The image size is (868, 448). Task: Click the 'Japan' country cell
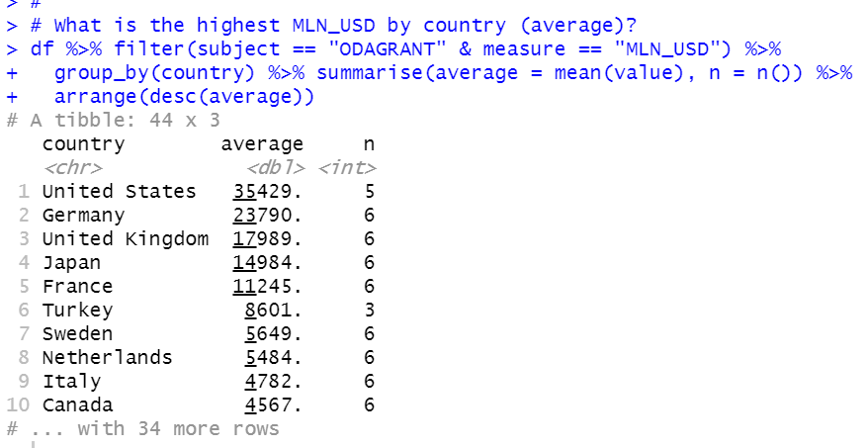pos(72,263)
